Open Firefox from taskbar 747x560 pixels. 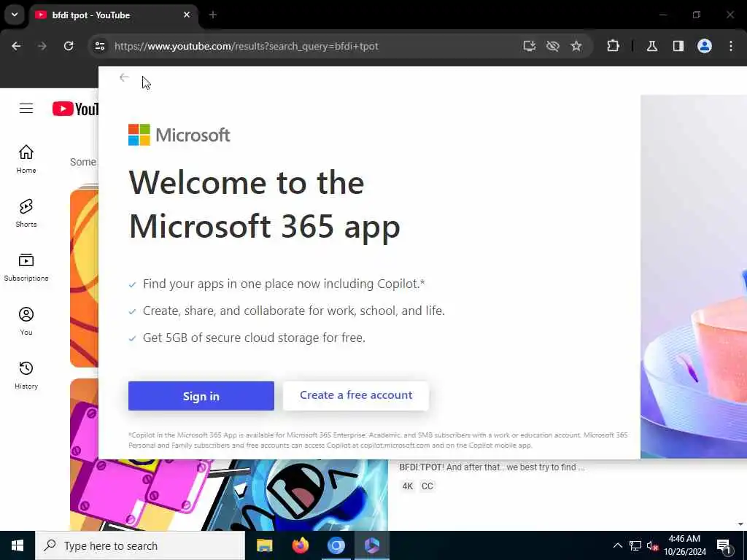click(x=300, y=545)
